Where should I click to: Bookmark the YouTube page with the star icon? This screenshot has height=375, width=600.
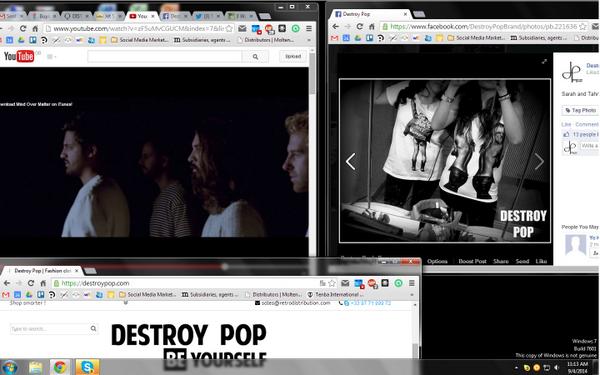point(229,28)
